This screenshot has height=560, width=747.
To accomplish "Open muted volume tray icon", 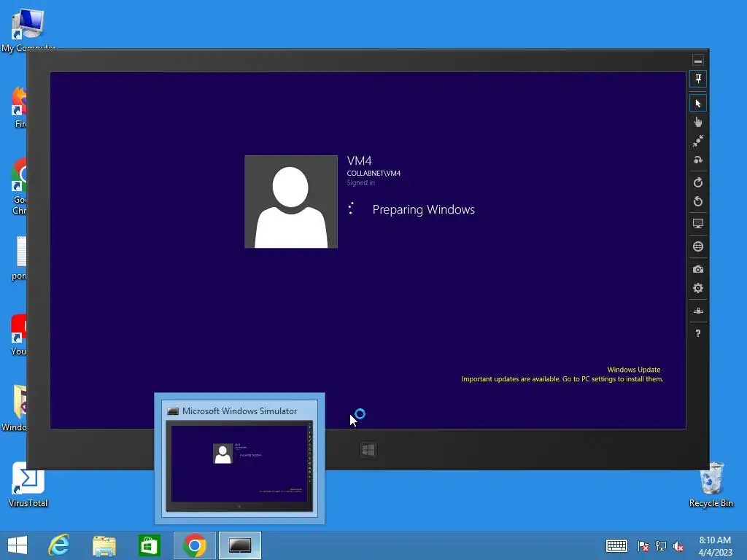I will (x=678, y=546).
